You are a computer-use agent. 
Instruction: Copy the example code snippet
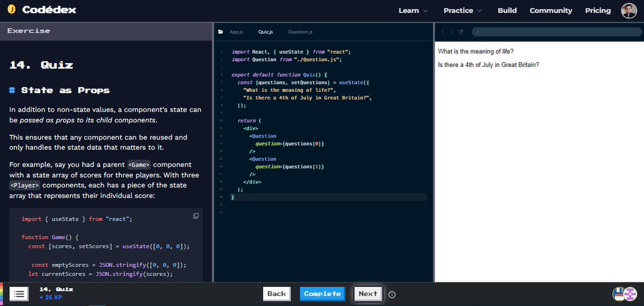tap(196, 216)
